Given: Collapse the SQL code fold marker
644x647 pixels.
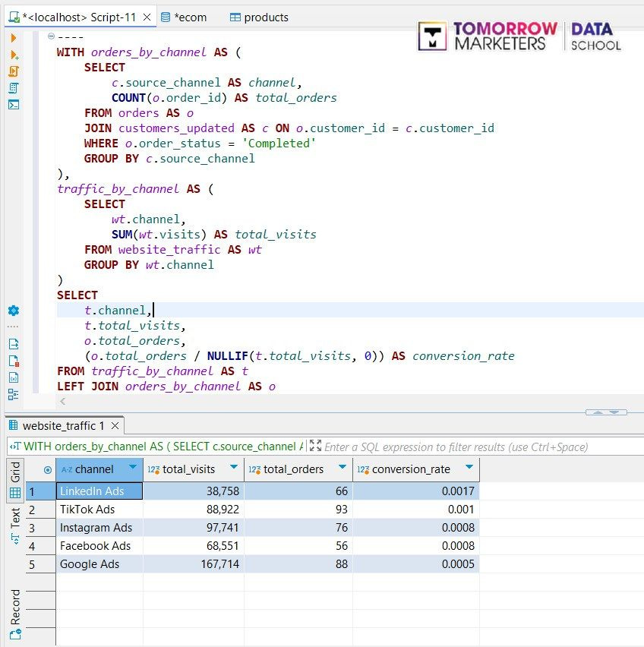Looking at the screenshot, I should pyautogui.click(x=51, y=36).
